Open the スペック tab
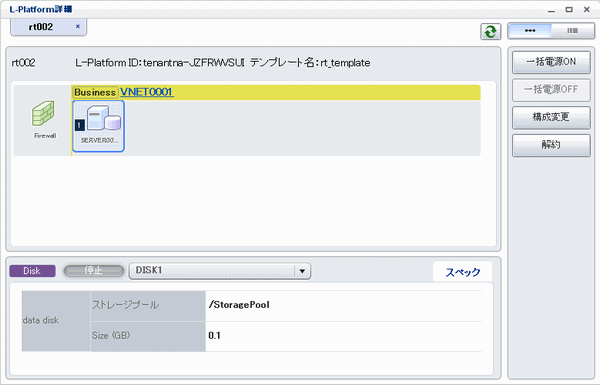The height and width of the screenshot is (385, 600). tap(463, 272)
